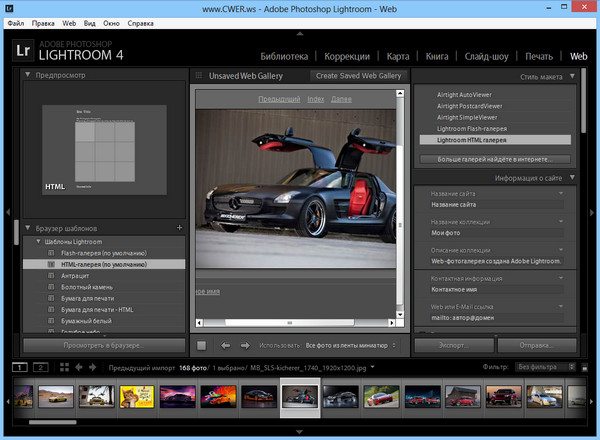The width and height of the screenshot is (600, 440).
Task: Click the Flash-галерея template icon
Action: [x=51, y=253]
